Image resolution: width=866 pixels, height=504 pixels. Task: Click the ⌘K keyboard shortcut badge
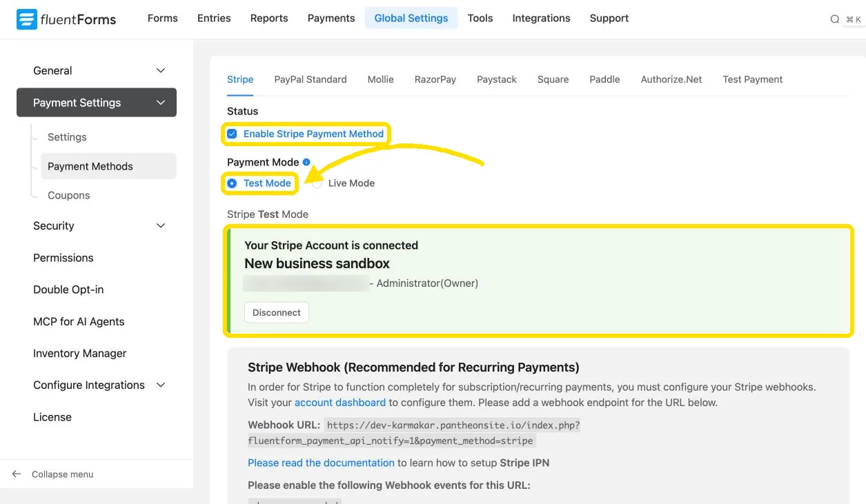click(x=854, y=19)
